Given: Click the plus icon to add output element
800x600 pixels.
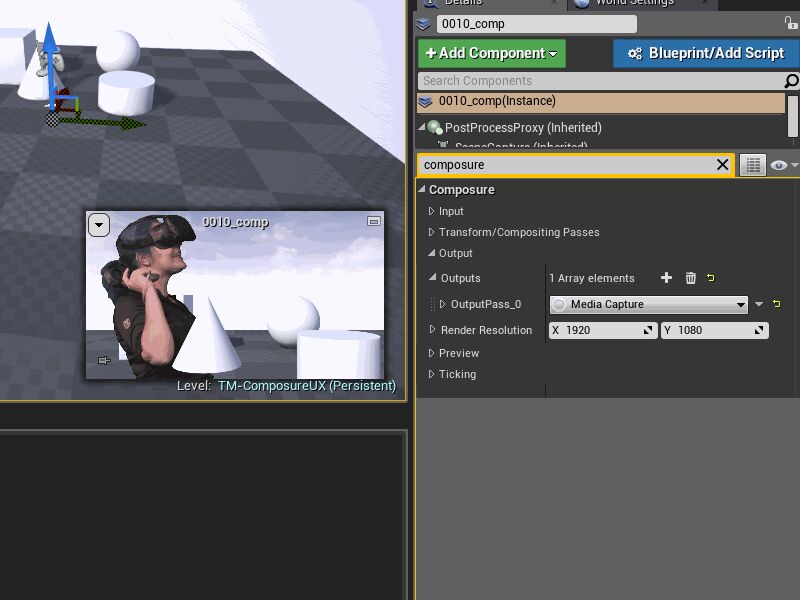Looking at the screenshot, I should coord(667,278).
